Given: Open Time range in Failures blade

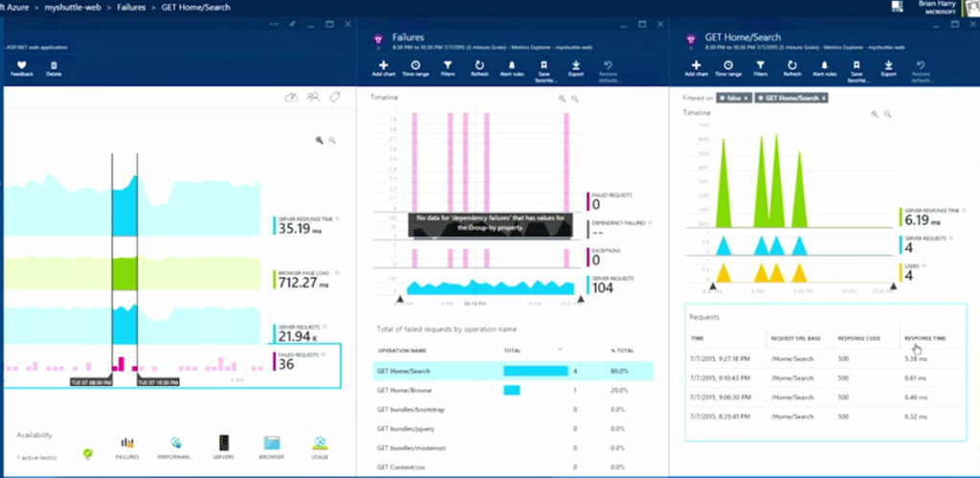Looking at the screenshot, I should 415,65.
